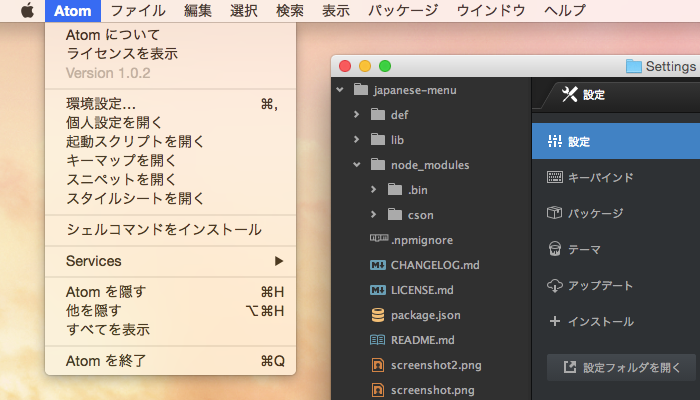Image resolution: width=700 pixels, height=400 pixels.
Task: Click the green zoom button of Settings window
Action: (x=385, y=66)
